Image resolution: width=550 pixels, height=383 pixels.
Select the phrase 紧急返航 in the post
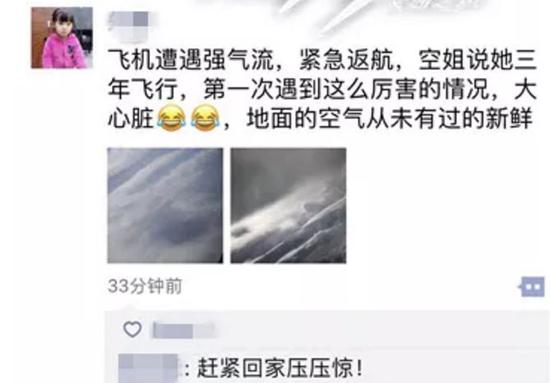(x=346, y=60)
